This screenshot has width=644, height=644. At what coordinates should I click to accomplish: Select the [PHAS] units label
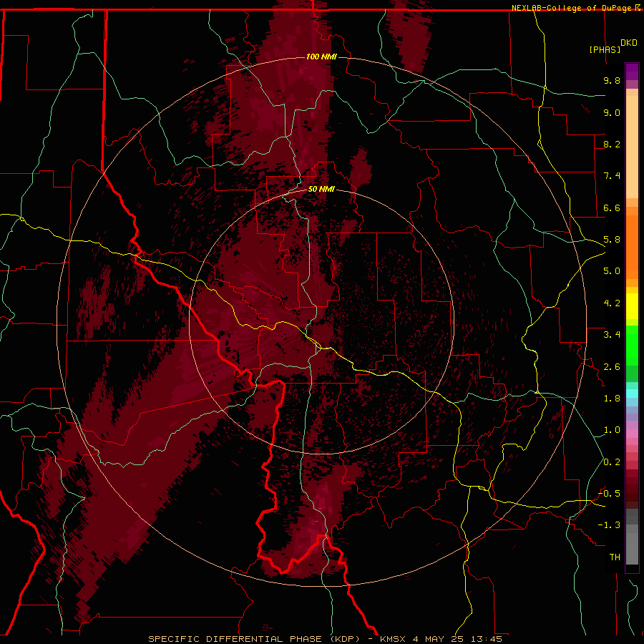coord(605,49)
